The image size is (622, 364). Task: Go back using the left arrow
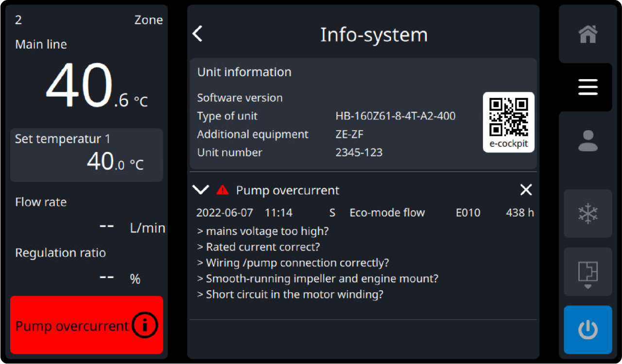pyautogui.click(x=198, y=34)
